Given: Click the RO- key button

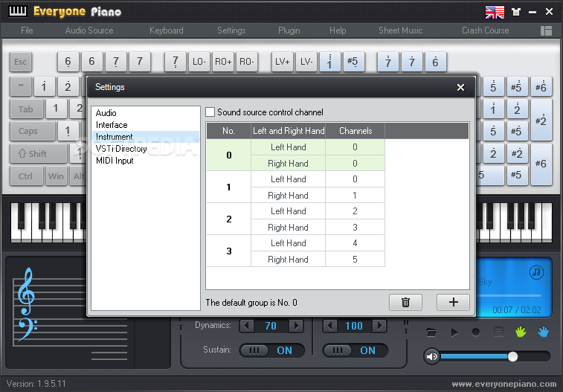Looking at the screenshot, I should coord(247,62).
